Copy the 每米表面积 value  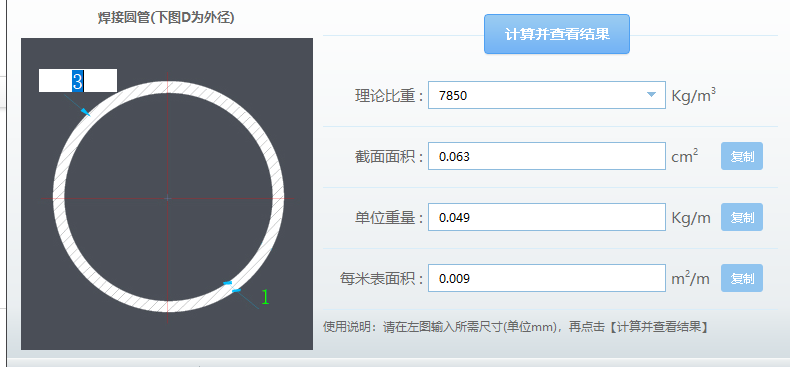coord(742,278)
